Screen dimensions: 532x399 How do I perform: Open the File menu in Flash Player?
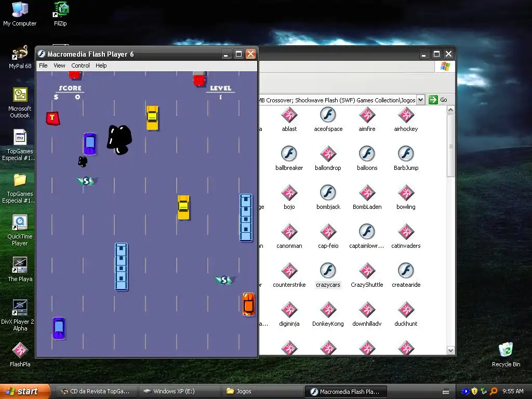[43, 65]
